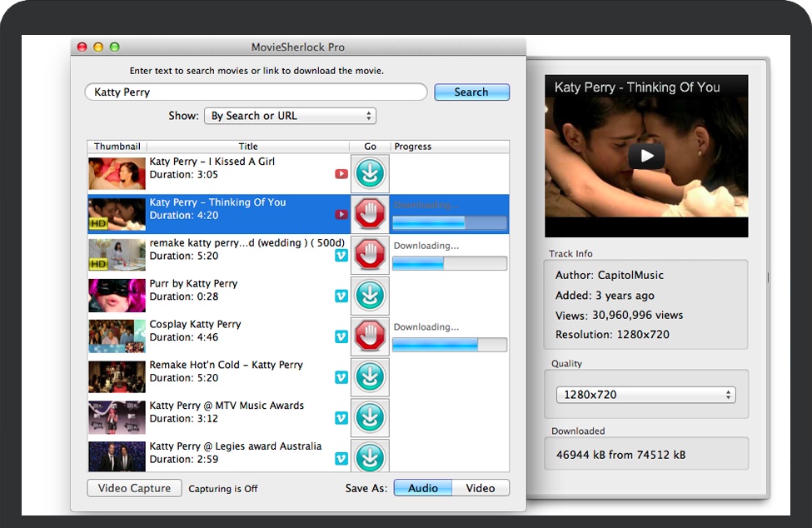
Task: Download the 'I Kissed A Girl' video
Action: (370, 173)
